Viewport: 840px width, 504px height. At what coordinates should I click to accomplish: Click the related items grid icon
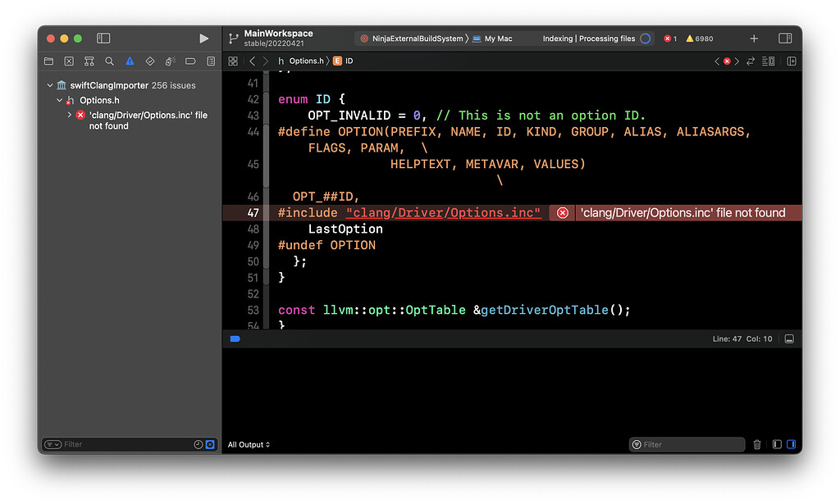233,61
